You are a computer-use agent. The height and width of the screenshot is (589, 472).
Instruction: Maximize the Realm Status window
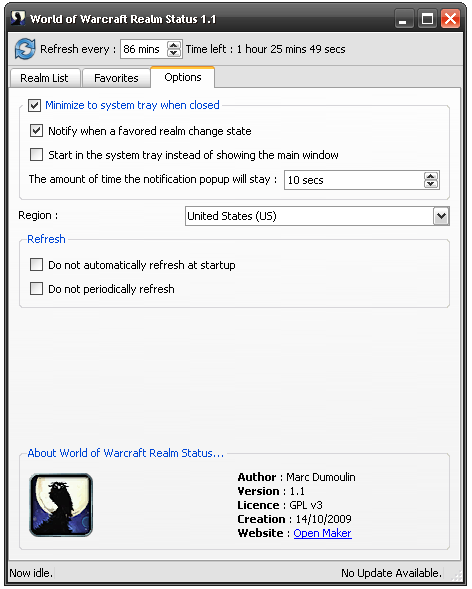[x=427, y=19]
